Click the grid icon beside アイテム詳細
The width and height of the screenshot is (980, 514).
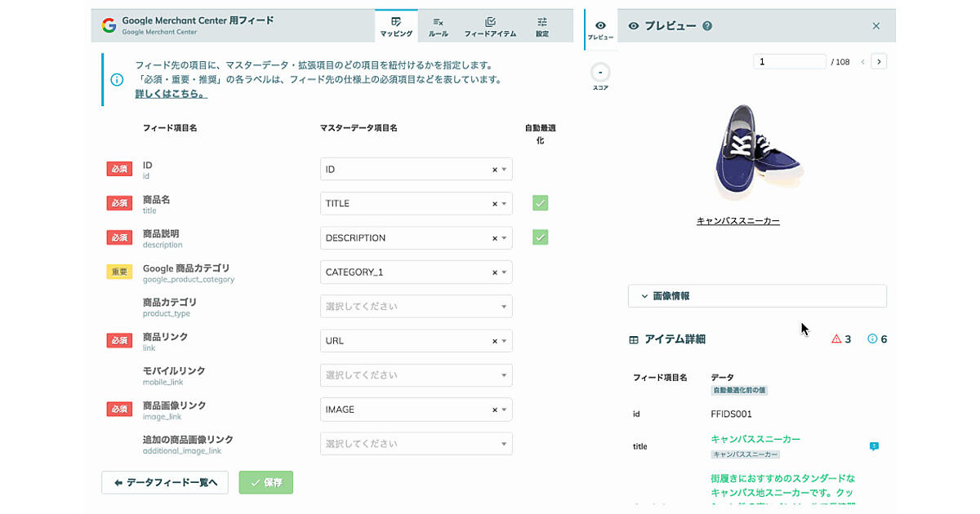(x=634, y=339)
